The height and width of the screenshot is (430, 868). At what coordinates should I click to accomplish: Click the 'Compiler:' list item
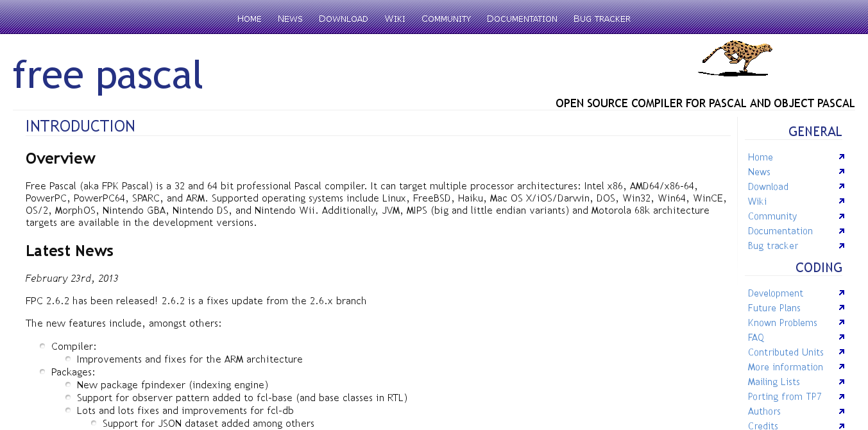click(x=74, y=347)
